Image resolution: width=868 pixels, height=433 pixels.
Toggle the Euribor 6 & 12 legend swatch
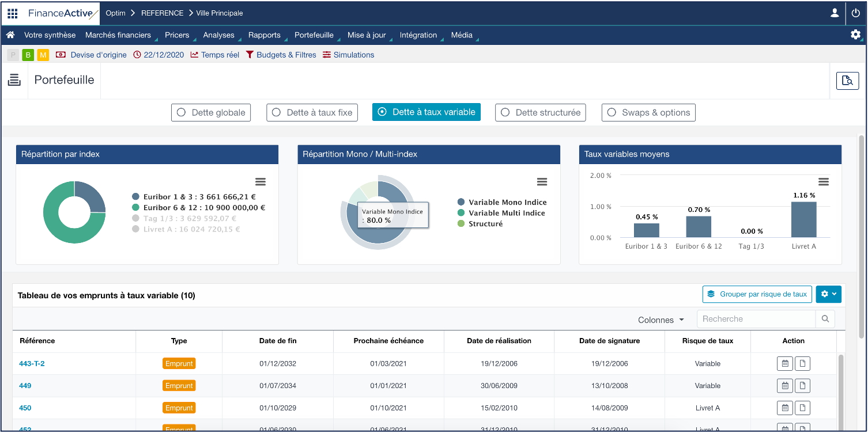tap(135, 207)
